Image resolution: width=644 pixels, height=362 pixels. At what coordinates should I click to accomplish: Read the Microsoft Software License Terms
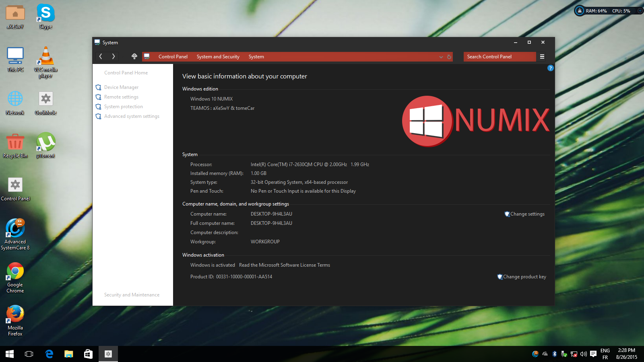pos(285,265)
